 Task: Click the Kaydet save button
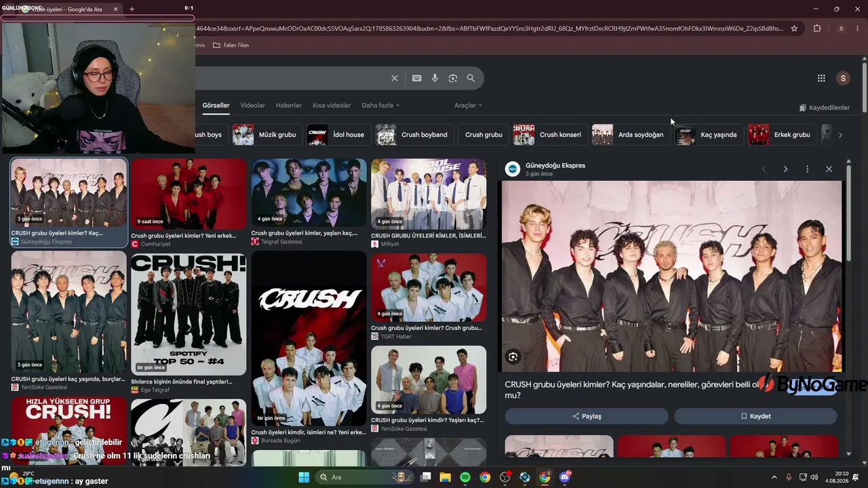[755, 416]
